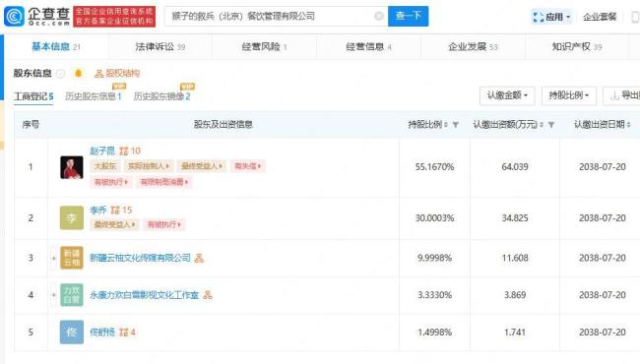The width and height of the screenshot is (640, 364).
Task: Expand row 3 shareholder with plus toggle
Action: click(53, 258)
